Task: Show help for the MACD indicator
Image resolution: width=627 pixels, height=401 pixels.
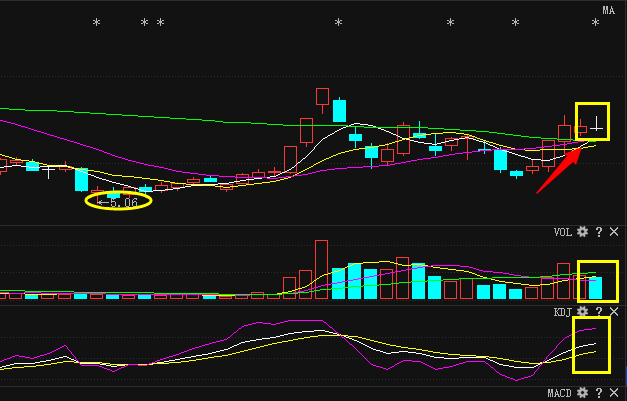Action: pos(598,394)
